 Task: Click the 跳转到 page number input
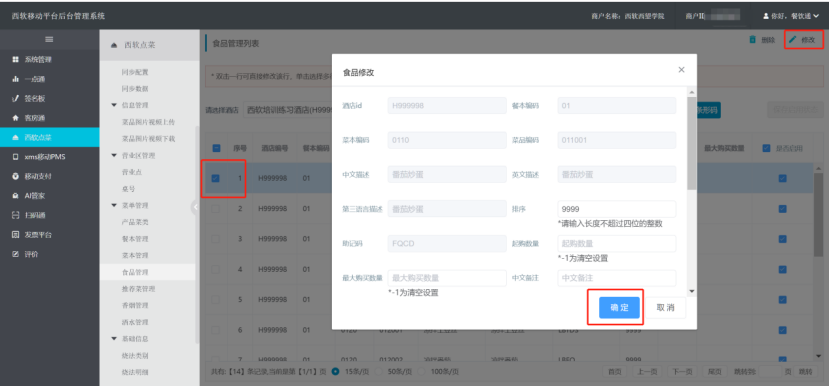tap(770, 372)
